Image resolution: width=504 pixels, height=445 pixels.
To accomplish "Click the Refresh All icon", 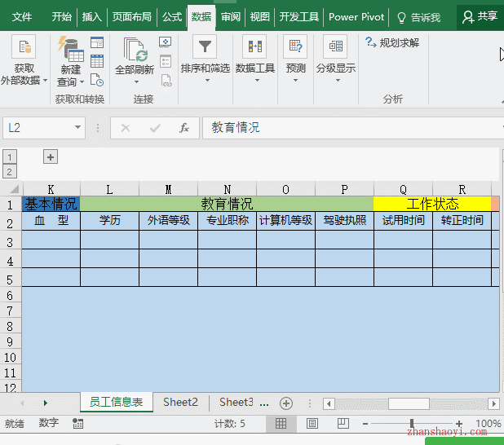I will (135, 49).
